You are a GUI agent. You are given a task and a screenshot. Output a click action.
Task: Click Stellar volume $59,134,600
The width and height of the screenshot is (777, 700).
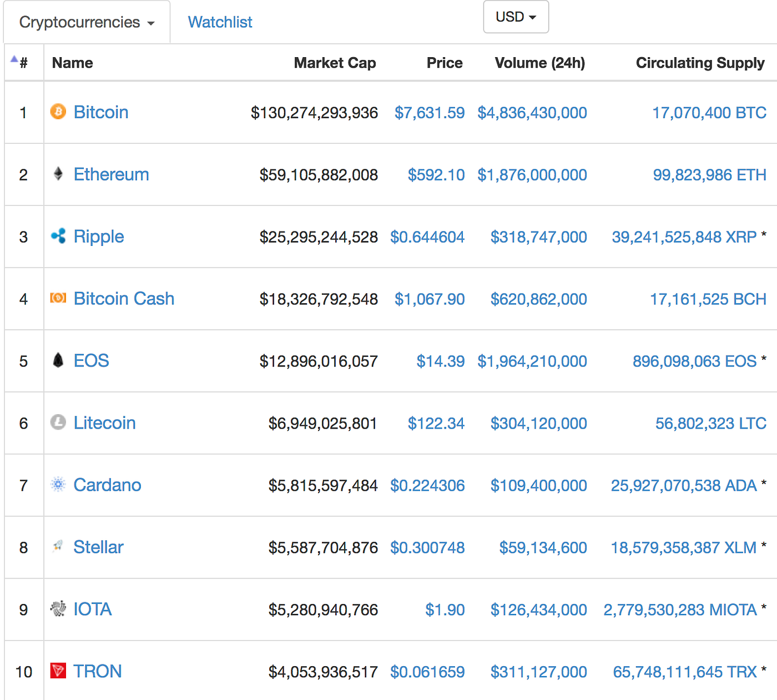tap(543, 548)
